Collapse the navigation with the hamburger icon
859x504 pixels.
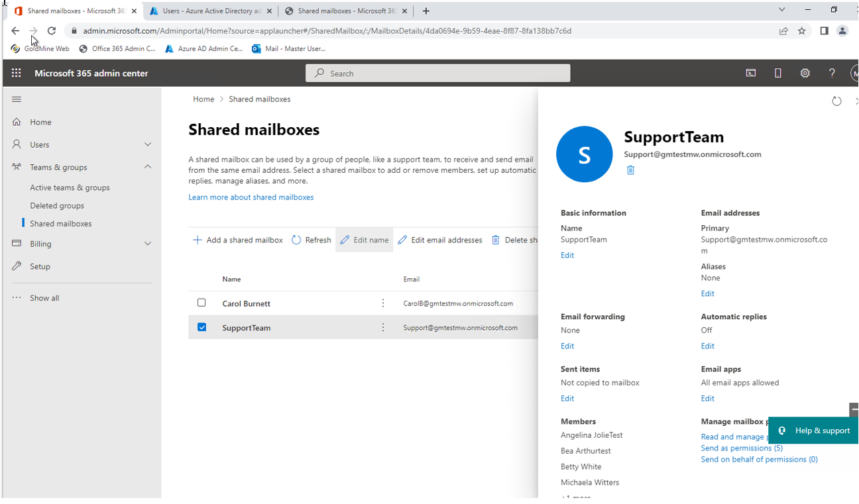[16, 99]
